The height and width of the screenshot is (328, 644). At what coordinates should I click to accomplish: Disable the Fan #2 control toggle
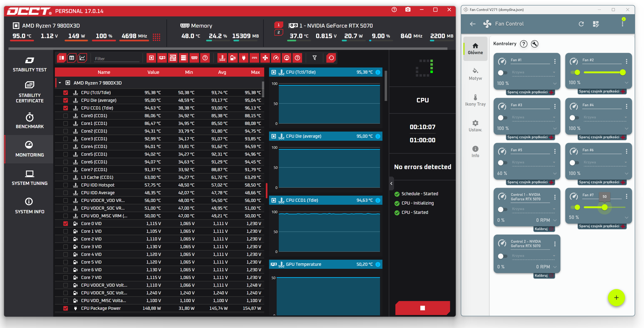pyautogui.click(x=575, y=73)
